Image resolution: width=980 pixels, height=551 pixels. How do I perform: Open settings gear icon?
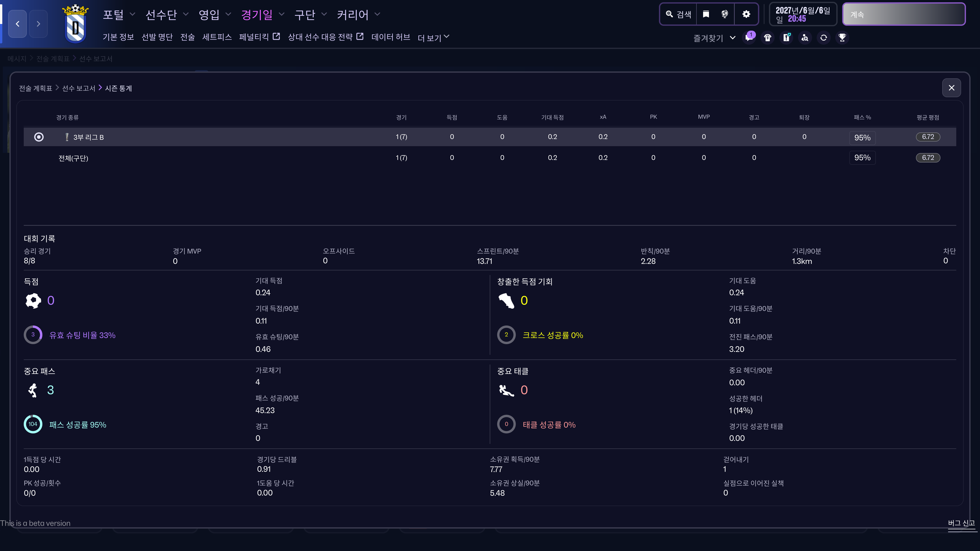click(746, 14)
